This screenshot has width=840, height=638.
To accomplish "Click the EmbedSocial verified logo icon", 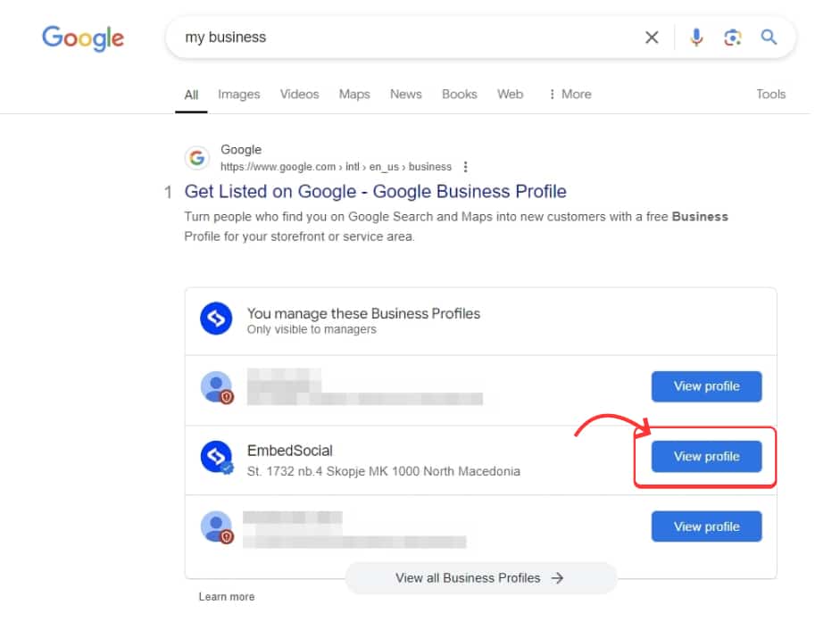I will click(x=216, y=457).
